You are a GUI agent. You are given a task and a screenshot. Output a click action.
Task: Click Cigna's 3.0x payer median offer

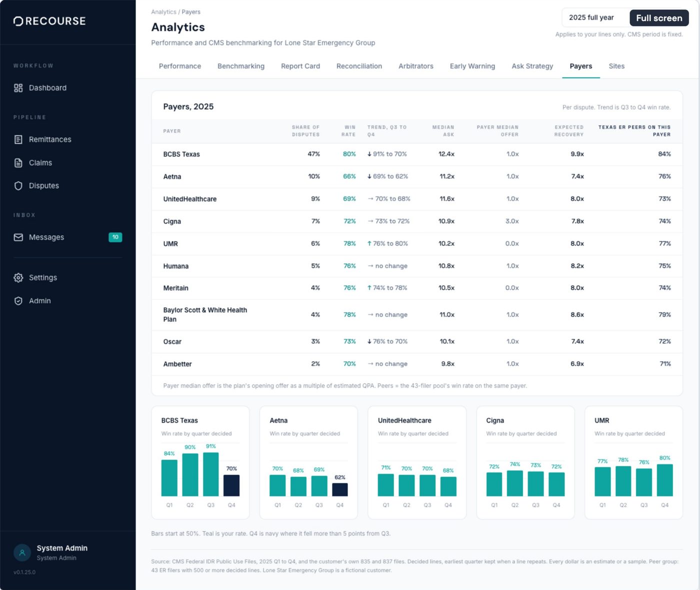coord(512,221)
